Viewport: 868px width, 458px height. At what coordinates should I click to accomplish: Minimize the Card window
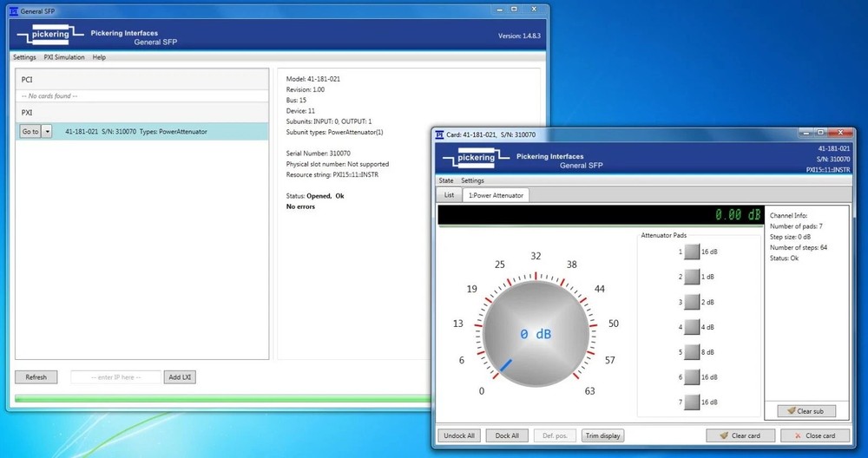[806, 133]
